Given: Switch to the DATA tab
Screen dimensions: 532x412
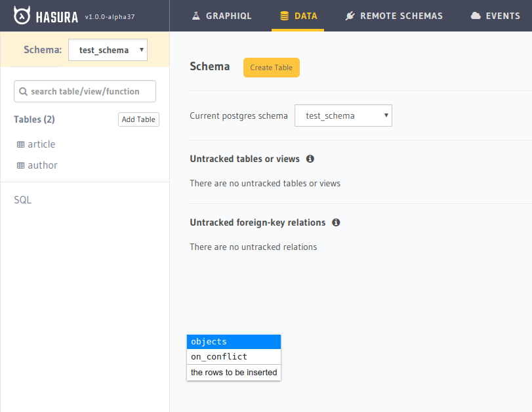Looking at the screenshot, I should tap(298, 16).
